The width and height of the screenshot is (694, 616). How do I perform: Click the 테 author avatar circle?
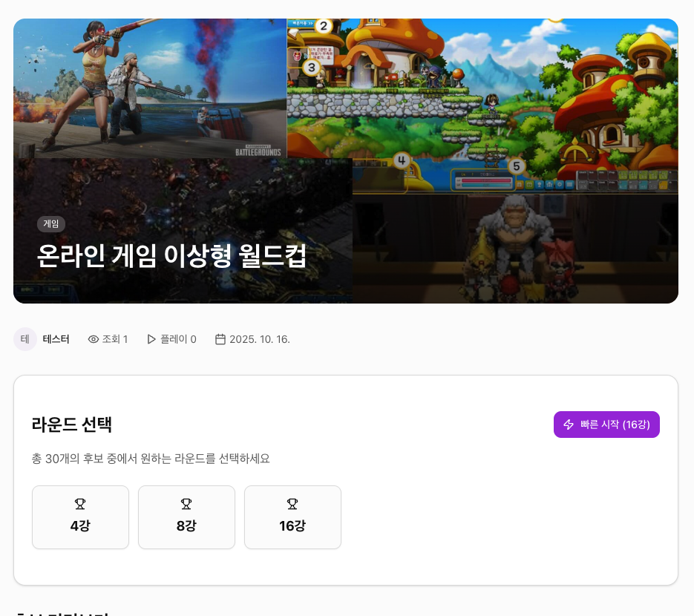tap(24, 339)
